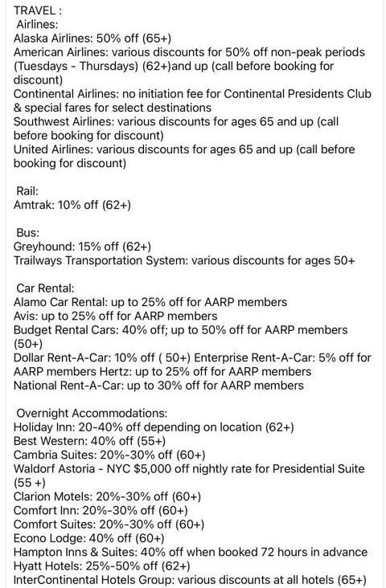
Task: Select the Trailways Transportation System entry
Action: tap(184, 260)
